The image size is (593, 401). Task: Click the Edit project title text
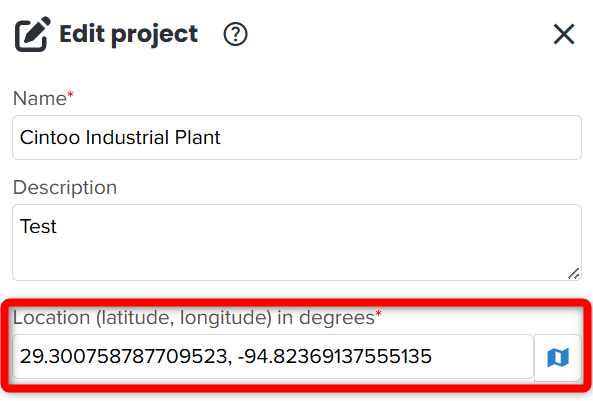pos(129,34)
